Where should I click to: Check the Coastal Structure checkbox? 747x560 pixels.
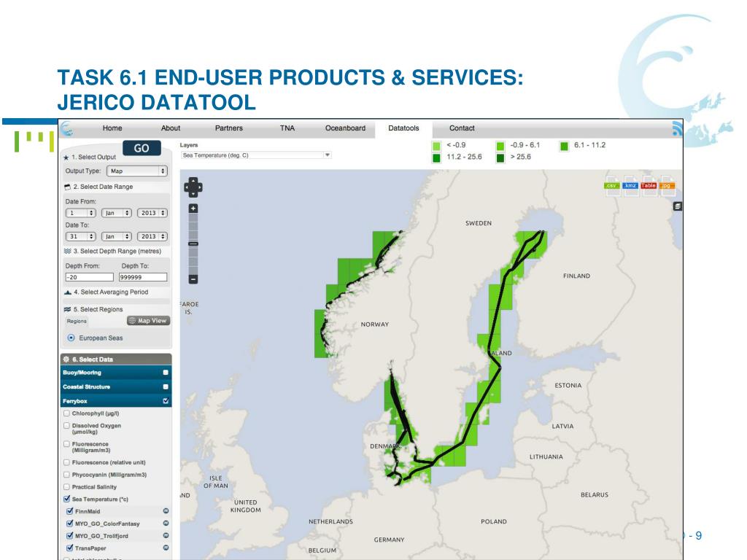(x=166, y=386)
